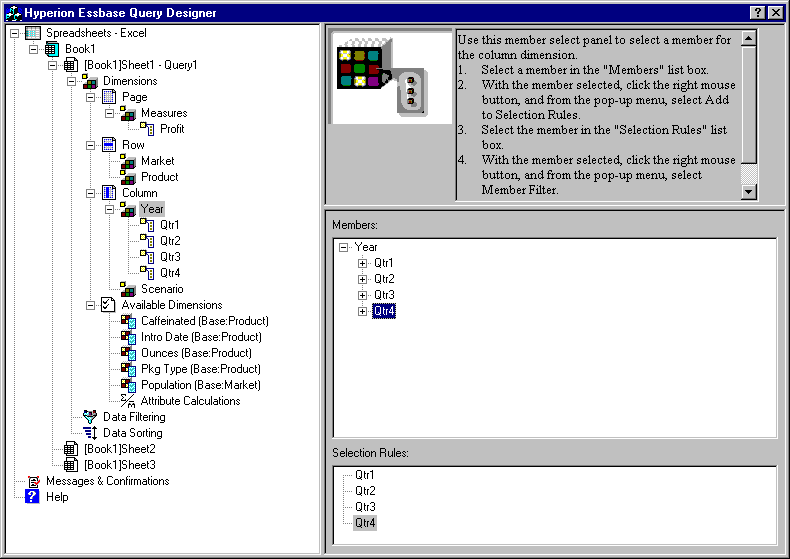Collapse the Column node in tree
This screenshot has width=790, height=559.
point(91,193)
